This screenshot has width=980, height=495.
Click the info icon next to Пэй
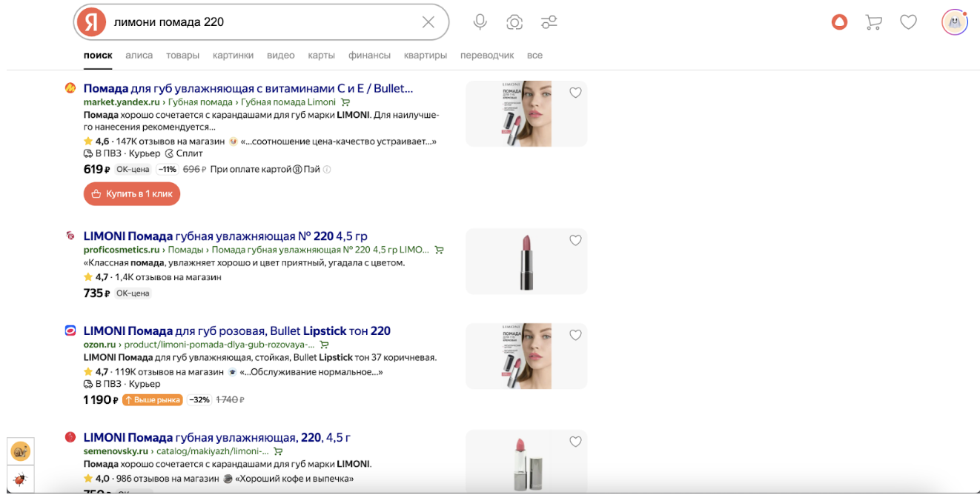[327, 170]
